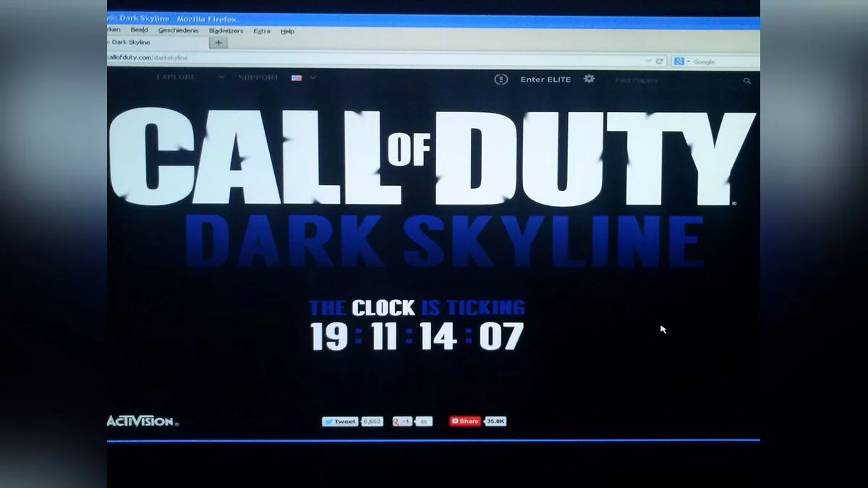Open the search engine chooser arrow
868x488 pixels.
(688, 61)
